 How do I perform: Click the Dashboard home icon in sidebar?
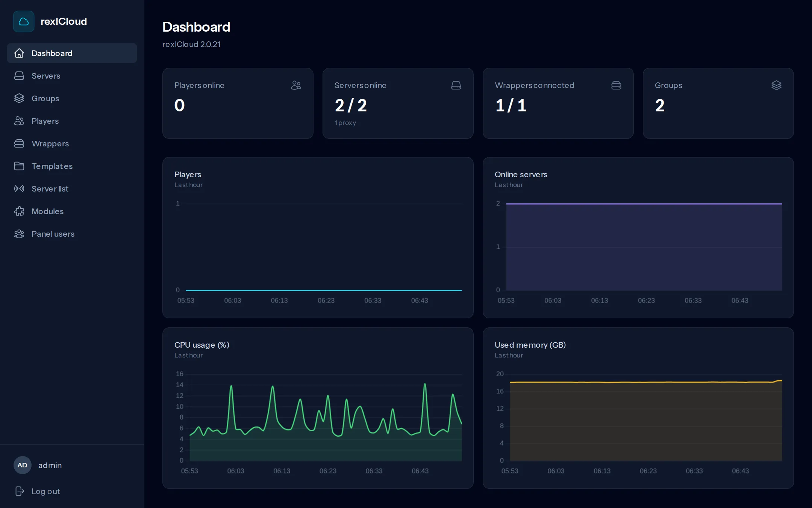[x=19, y=53]
